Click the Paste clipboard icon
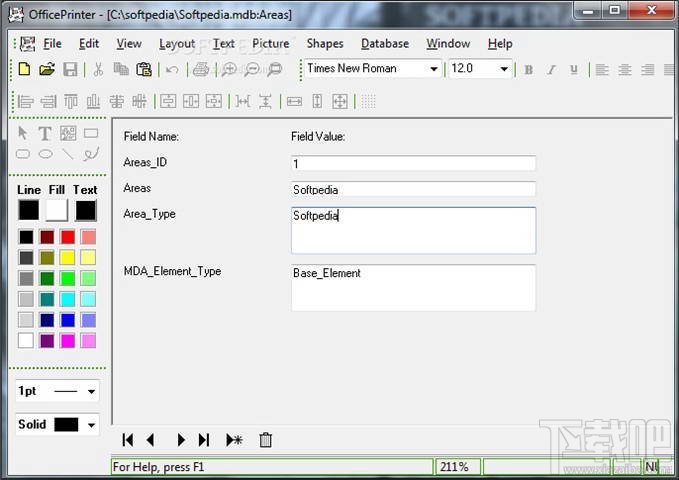The width and height of the screenshot is (679, 480). point(144,69)
